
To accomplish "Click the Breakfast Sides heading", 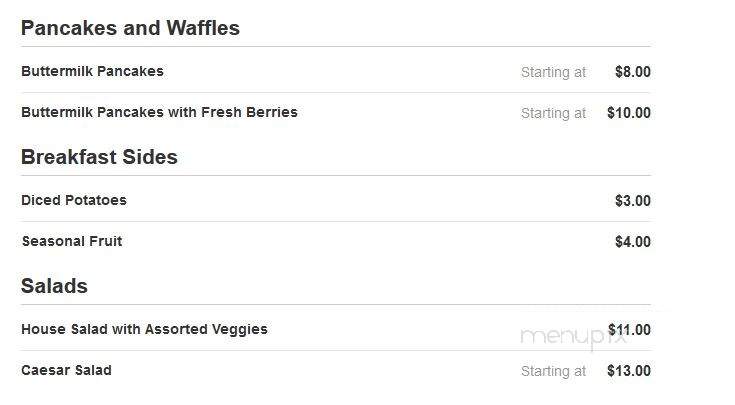I will tap(99, 157).
